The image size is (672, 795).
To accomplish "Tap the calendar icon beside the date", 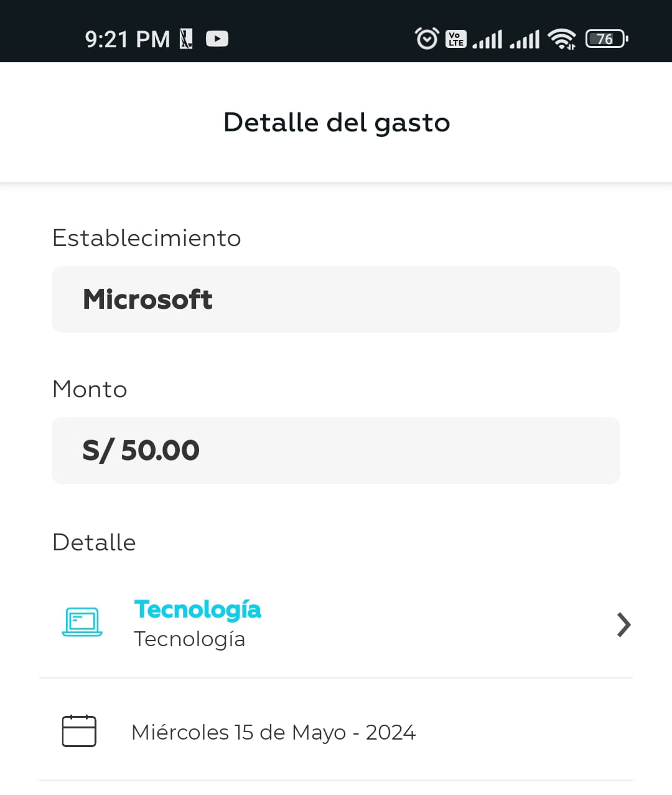I will 79,731.
